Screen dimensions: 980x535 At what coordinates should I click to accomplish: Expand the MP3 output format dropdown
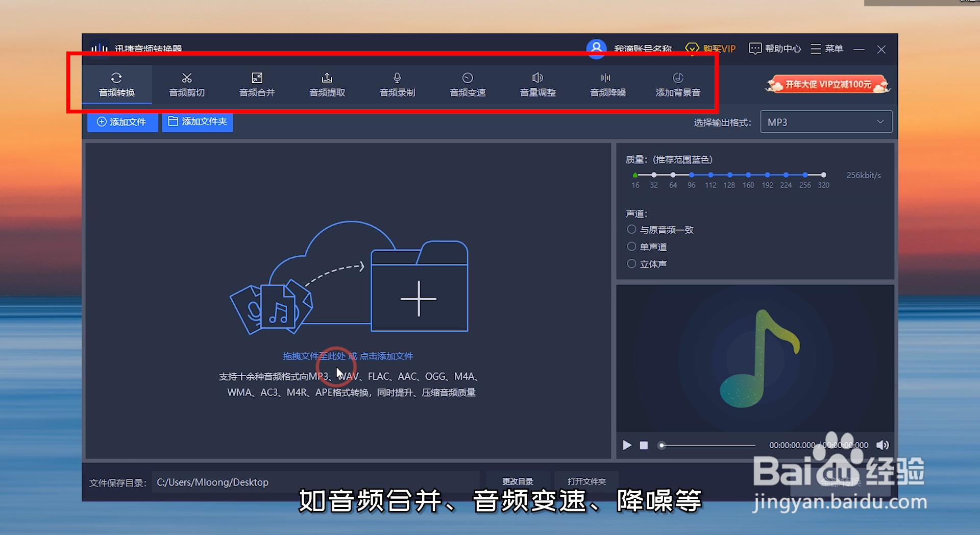826,122
